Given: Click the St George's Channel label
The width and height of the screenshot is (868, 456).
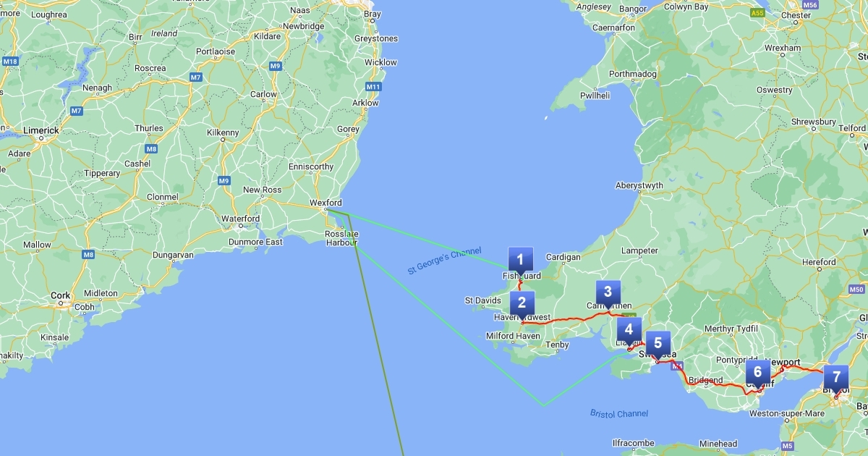Looking at the screenshot, I should coord(444,261).
